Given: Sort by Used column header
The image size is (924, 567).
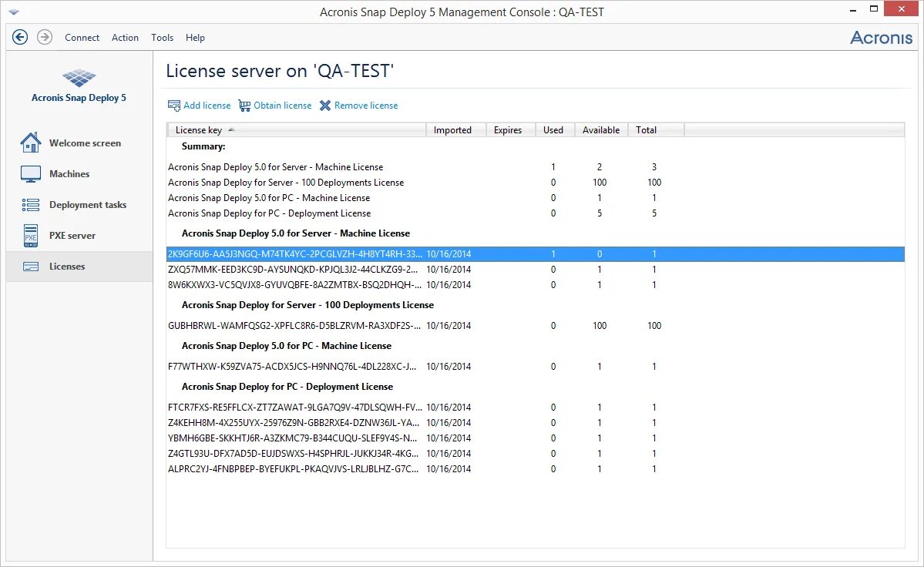Looking at the screenshot, I should tap(555, 129).
